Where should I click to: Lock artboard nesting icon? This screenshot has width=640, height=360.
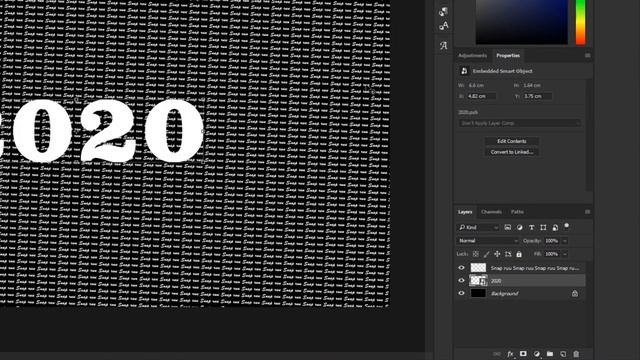pos(508,254)
